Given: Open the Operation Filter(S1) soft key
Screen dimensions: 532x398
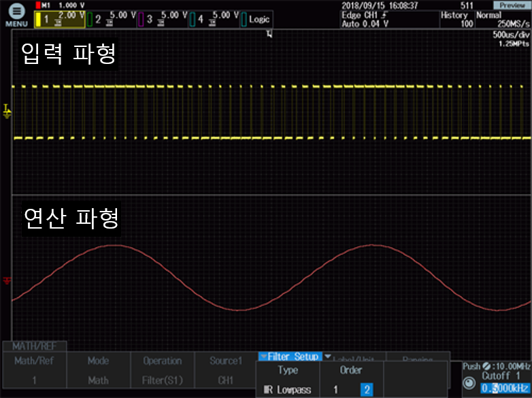Looking at the screenshot, I should click(x=162, y=370).
